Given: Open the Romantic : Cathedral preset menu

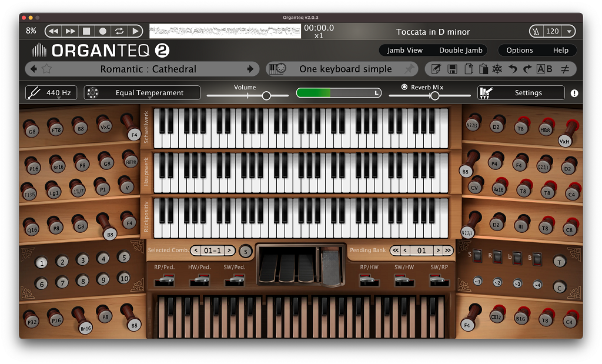Looking at the screenshot, I should coord(148,69).
